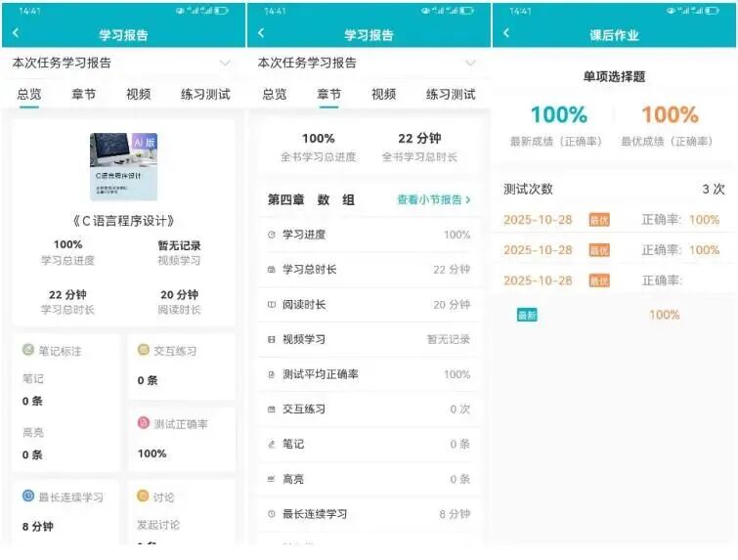
Task: Select 总览 tab on left screen
Action: click(x=29, y=94)
